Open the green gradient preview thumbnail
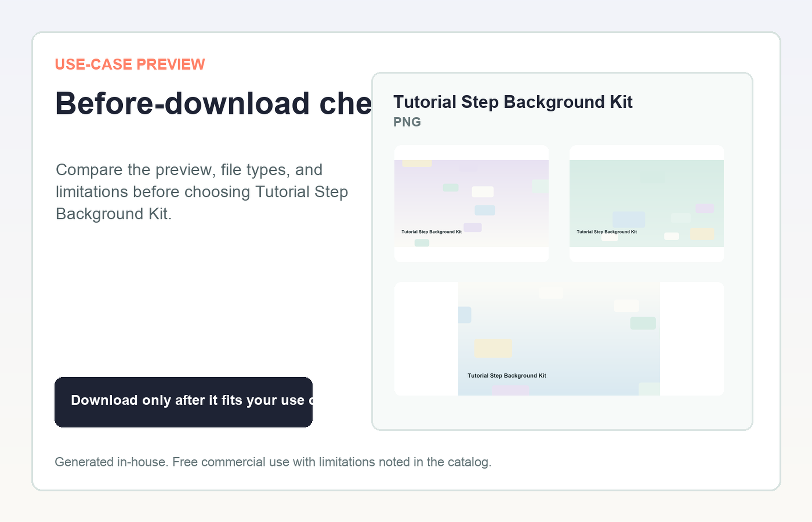812x522 pixels. click(646, 203)
